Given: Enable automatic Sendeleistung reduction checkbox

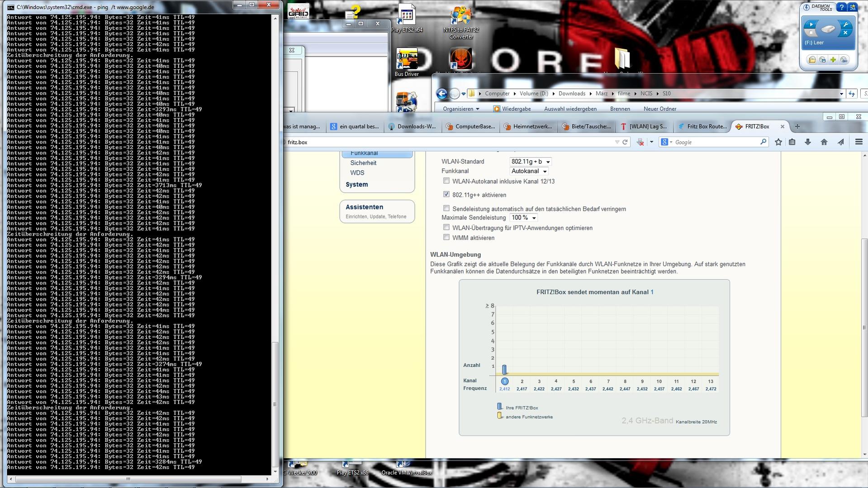Looking at the screenshot, I should tap(446, 208).
